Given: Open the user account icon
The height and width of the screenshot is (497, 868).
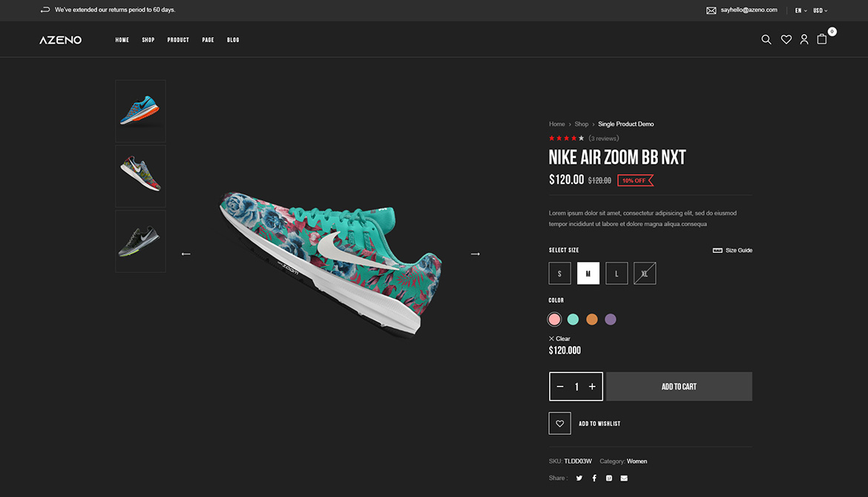Looking at the screenshot, I should [804, 39].
